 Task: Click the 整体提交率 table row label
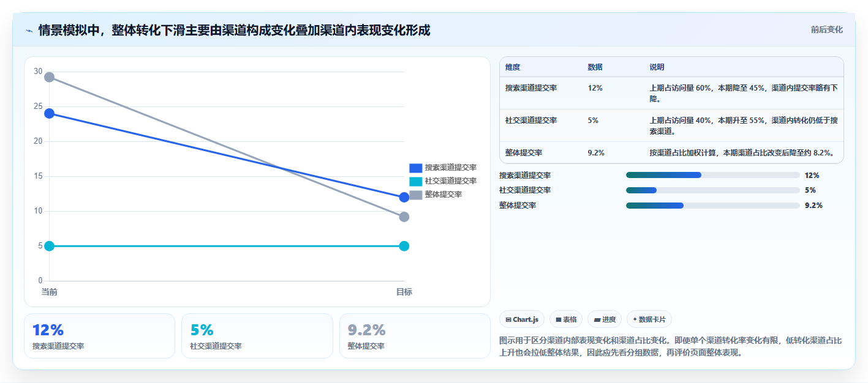tap(524, 153)
